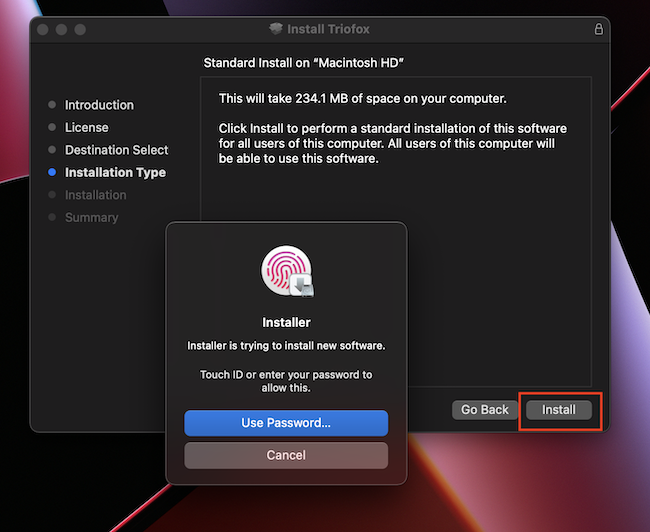This screenshot has height=532, width=650.
Task: Cancel the Installer authentication dialog
Action: 286,455
